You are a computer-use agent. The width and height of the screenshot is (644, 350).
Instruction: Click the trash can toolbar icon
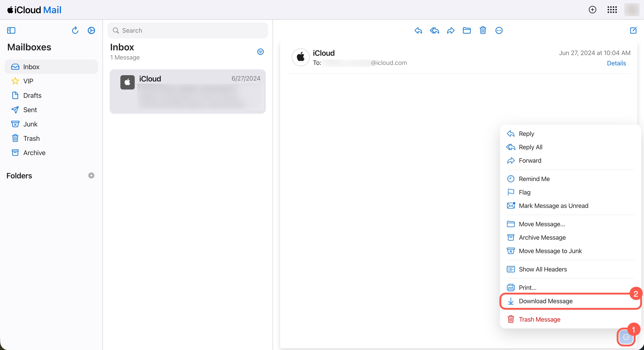pos(483,30)
